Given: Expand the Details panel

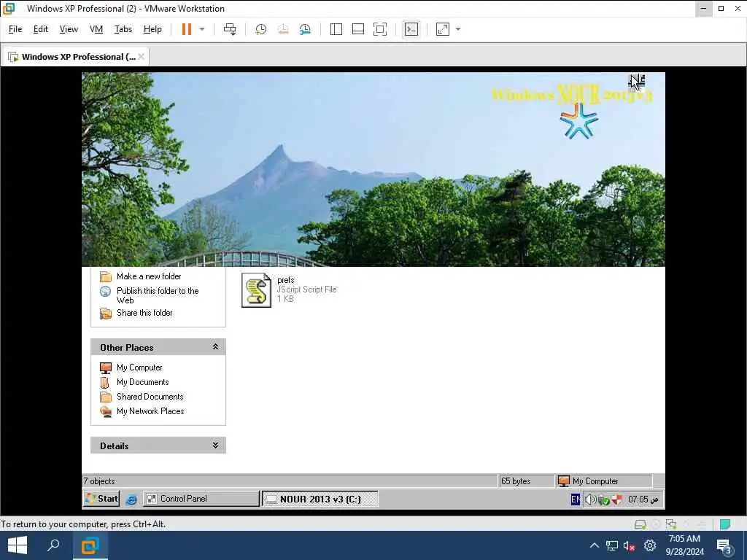Looking at the screenshot, I should coord(215,446).
